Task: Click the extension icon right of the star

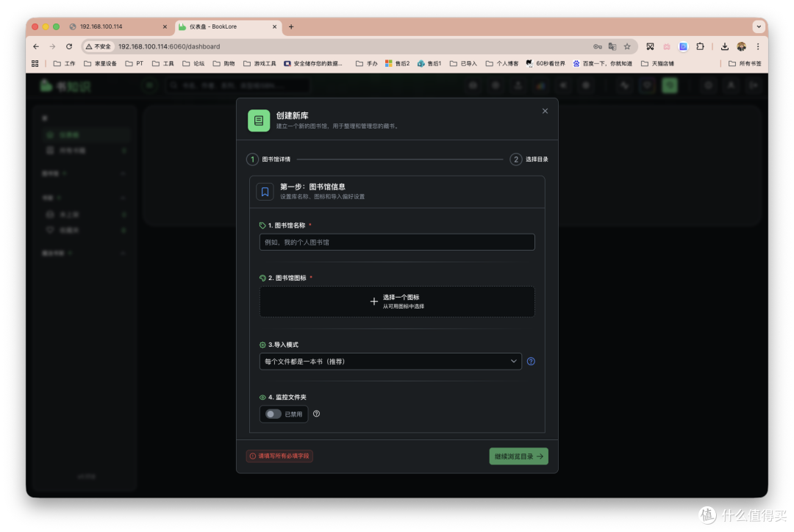Action: [x=650, y=46]
